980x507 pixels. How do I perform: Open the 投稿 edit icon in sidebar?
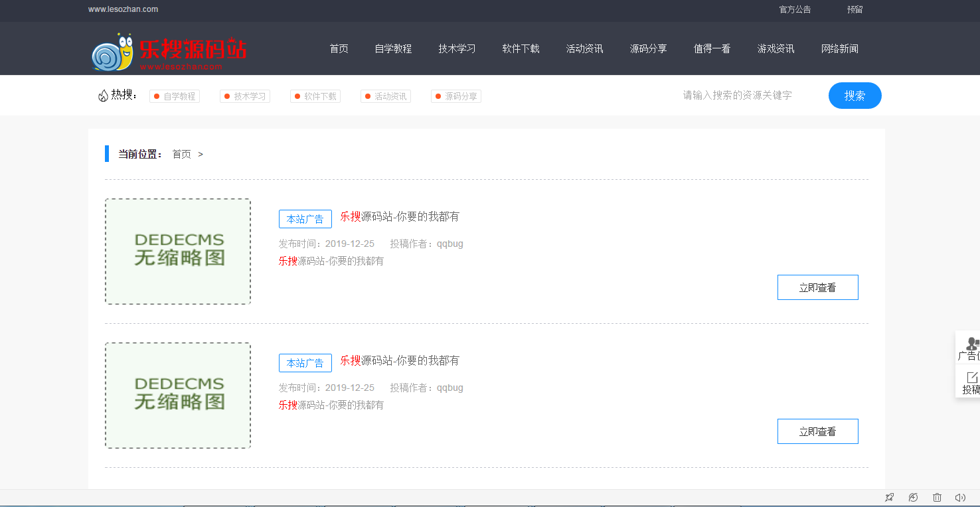(x=972, y=378)
